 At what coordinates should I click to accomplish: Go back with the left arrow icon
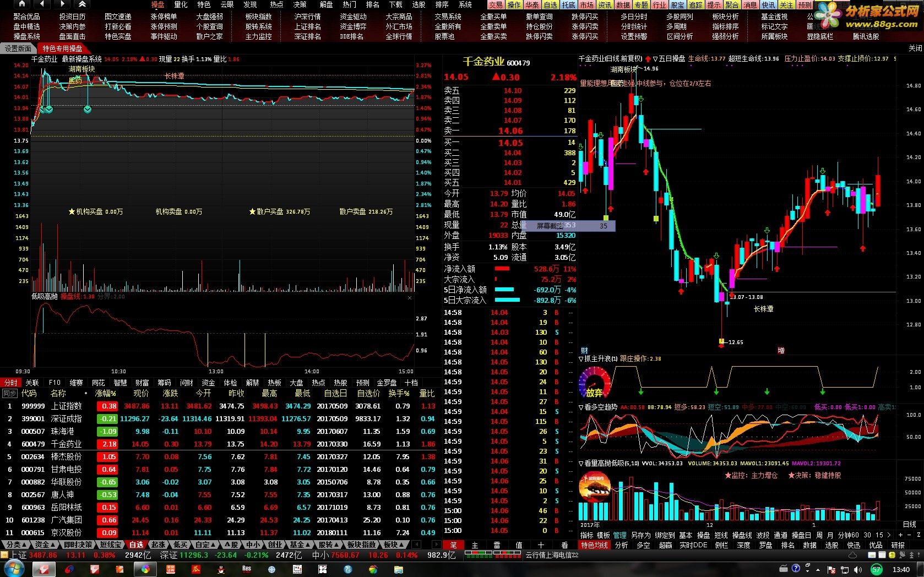tap(42, 4)
